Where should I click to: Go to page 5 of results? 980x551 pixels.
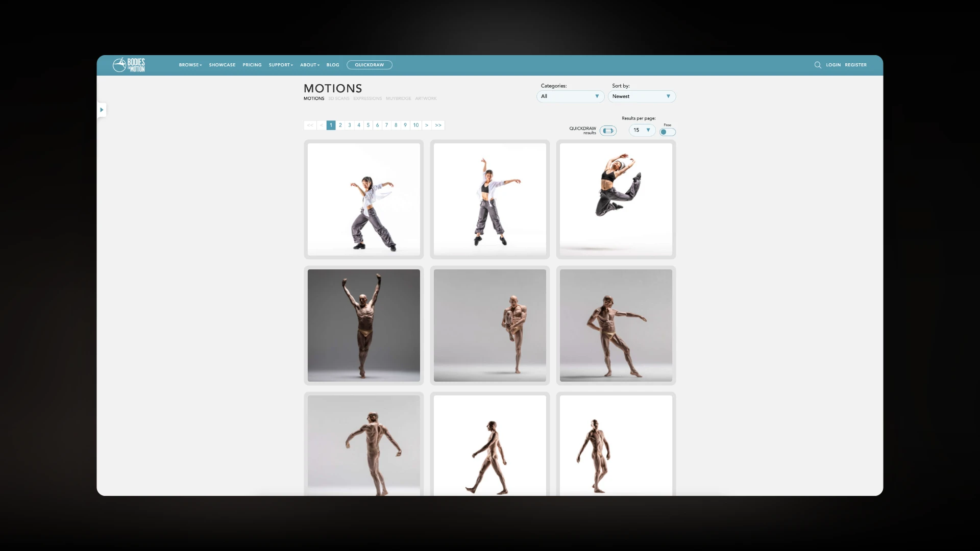point(368,125)
